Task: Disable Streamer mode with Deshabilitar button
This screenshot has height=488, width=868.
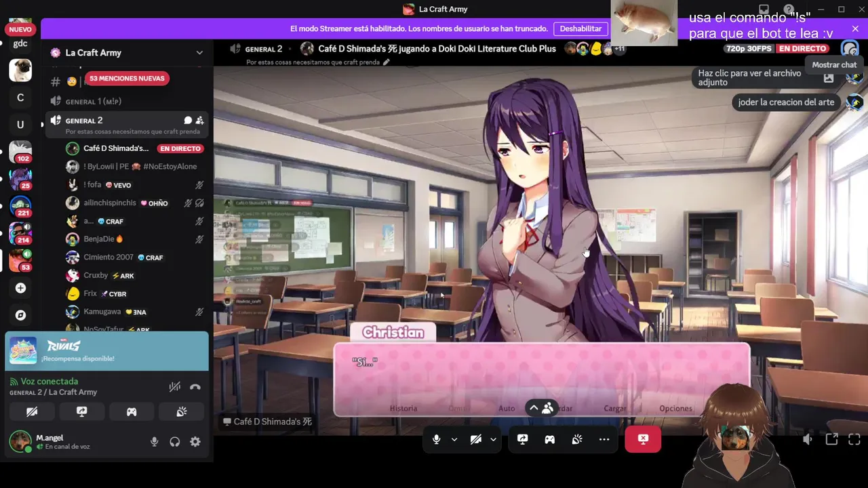Action: (580, 28)
